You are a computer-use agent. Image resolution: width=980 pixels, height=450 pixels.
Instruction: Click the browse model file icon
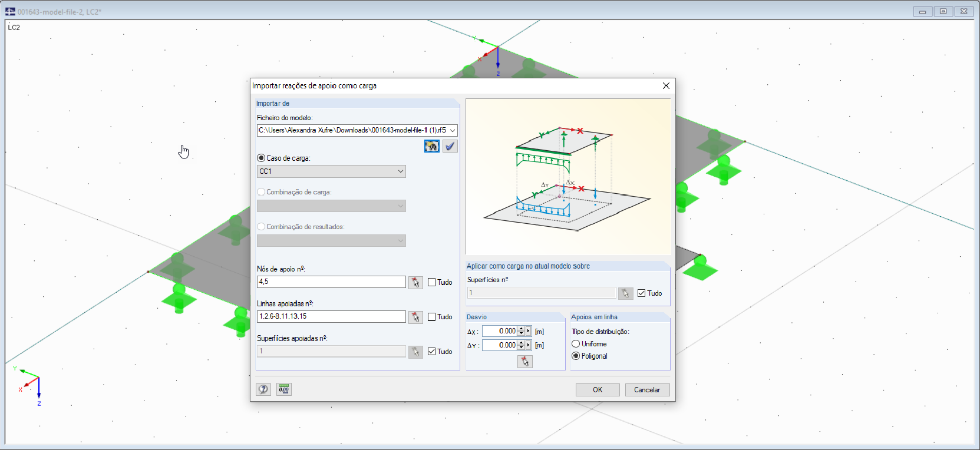point(432,146)
